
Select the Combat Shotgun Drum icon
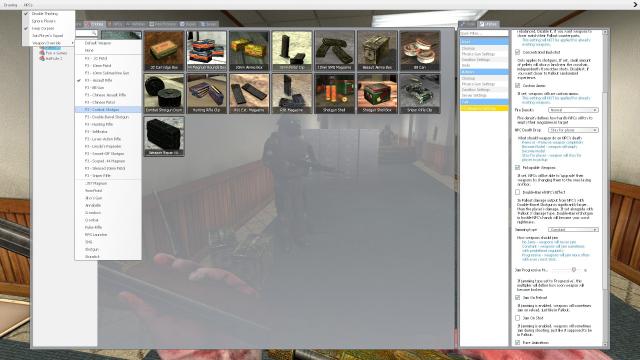point(164,93)
